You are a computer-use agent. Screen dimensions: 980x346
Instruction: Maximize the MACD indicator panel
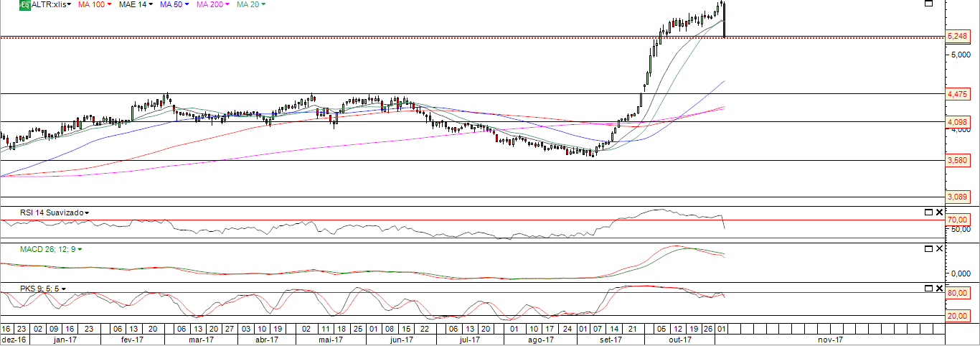[x=928, y=249]
